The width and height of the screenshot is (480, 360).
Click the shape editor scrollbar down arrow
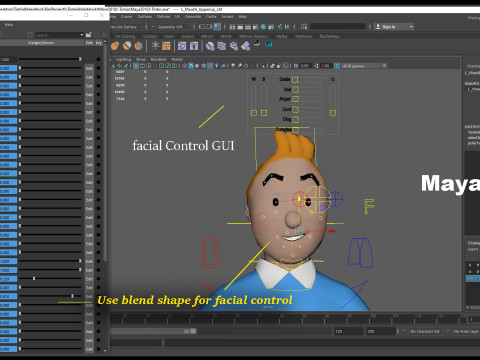coord(105,351)
